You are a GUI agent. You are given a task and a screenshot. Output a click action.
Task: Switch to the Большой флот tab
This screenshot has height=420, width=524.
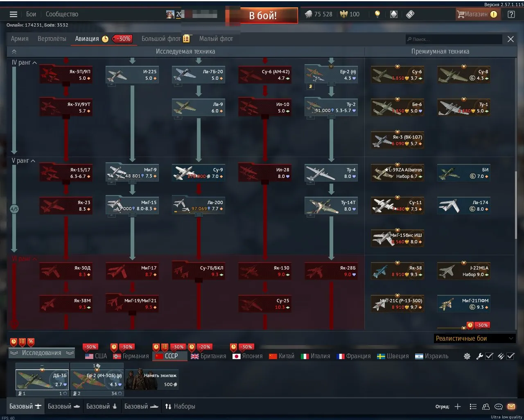[161, 39]
